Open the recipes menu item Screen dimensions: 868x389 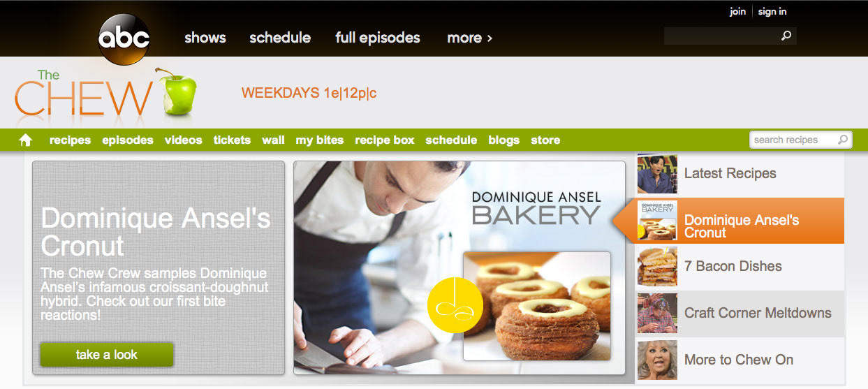70,140
